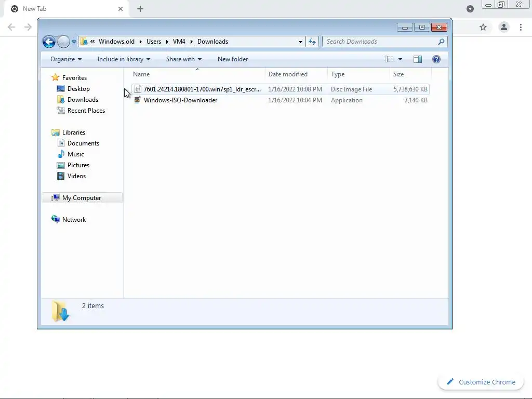Open Explorer help icon

436,59
